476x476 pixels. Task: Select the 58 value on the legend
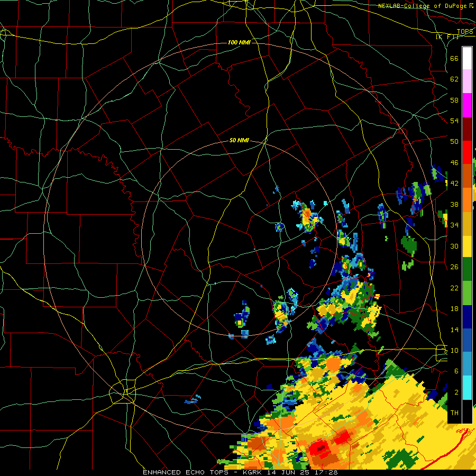(x=454, y=100)
